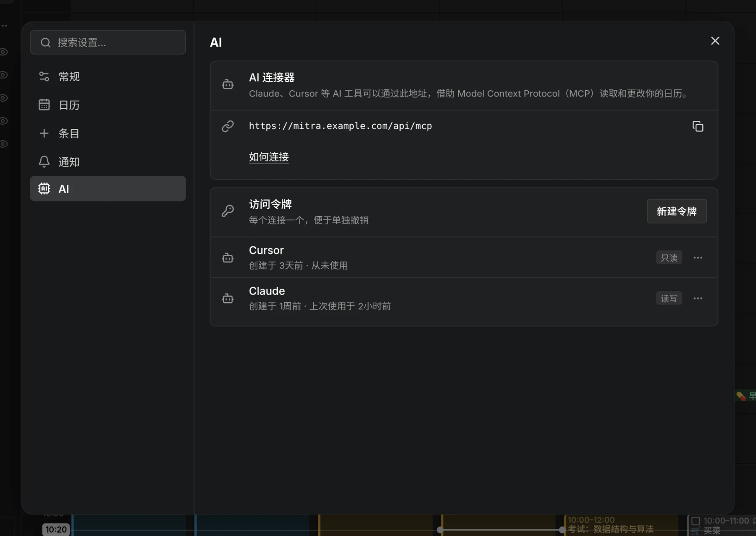The width and height of the screenshot is (756, 536).
Task: Click the 访问令牌 heading
Action: (x=270, y=204)
